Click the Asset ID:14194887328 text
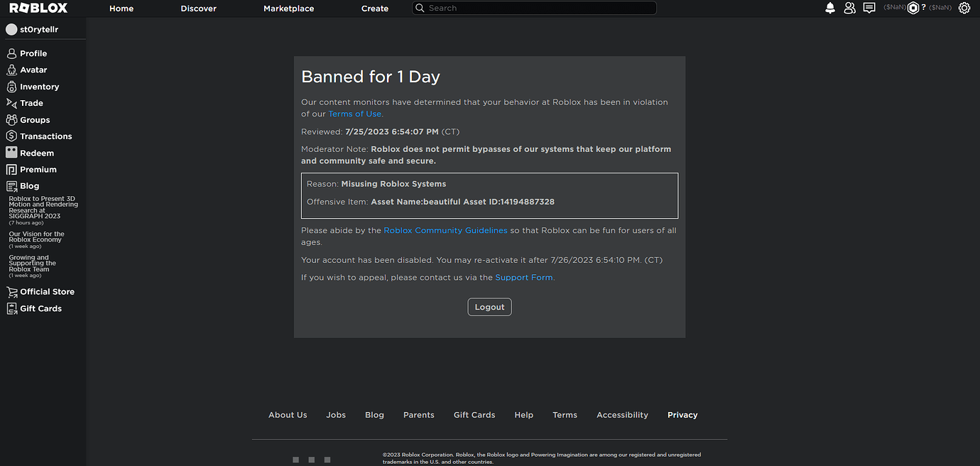This screenshot has height=466, width=980. pyautogui.click(x=508, y=202)
